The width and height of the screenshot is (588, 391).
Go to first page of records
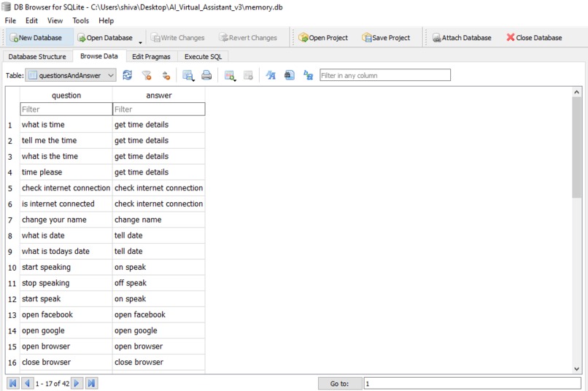tap(12, 383)
